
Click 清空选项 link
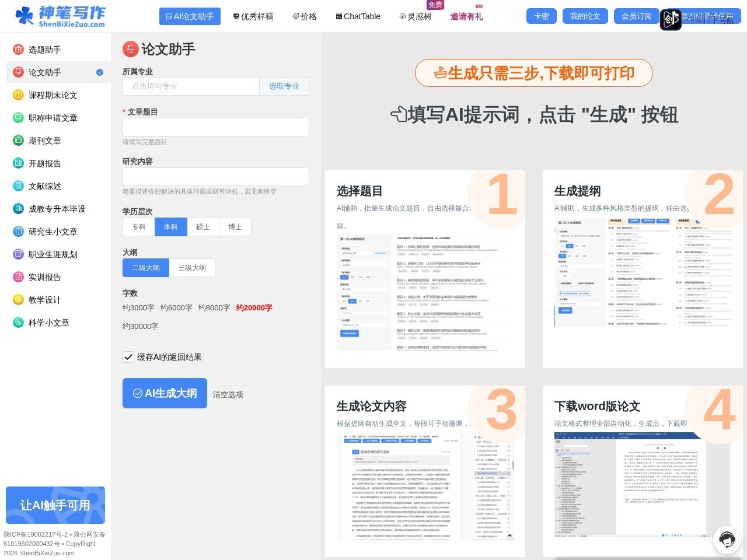228,394
